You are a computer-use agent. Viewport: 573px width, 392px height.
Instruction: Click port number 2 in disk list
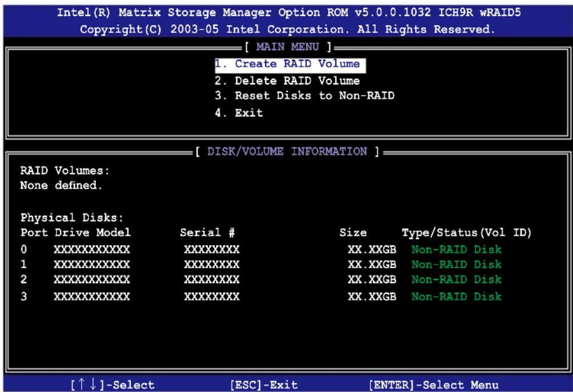[x=24, y=280]
